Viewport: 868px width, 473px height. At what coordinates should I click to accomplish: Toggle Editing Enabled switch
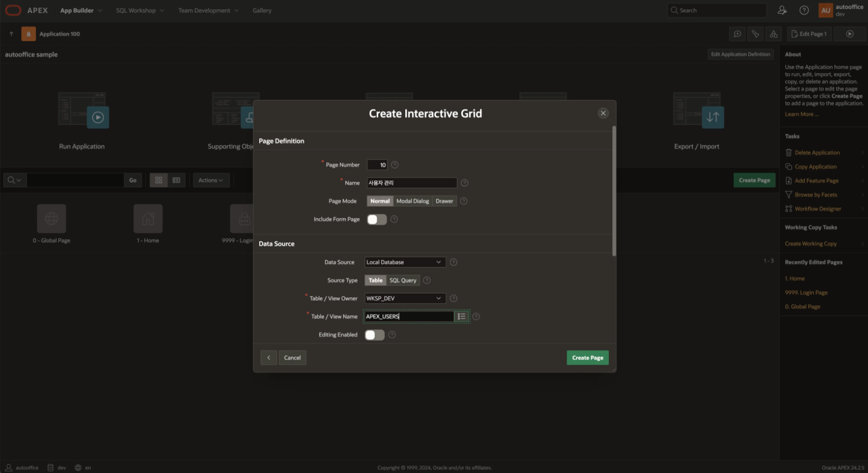(x=375, y=335)
